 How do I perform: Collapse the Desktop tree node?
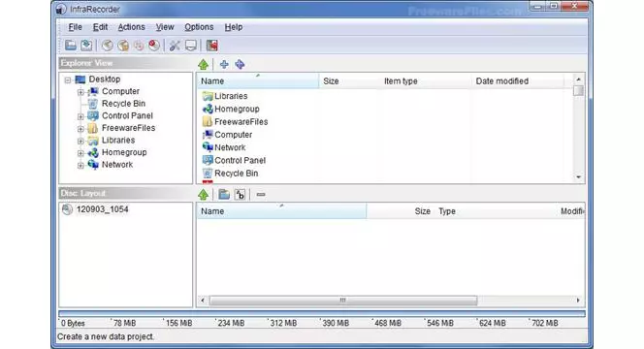click(x=68, y=80)
